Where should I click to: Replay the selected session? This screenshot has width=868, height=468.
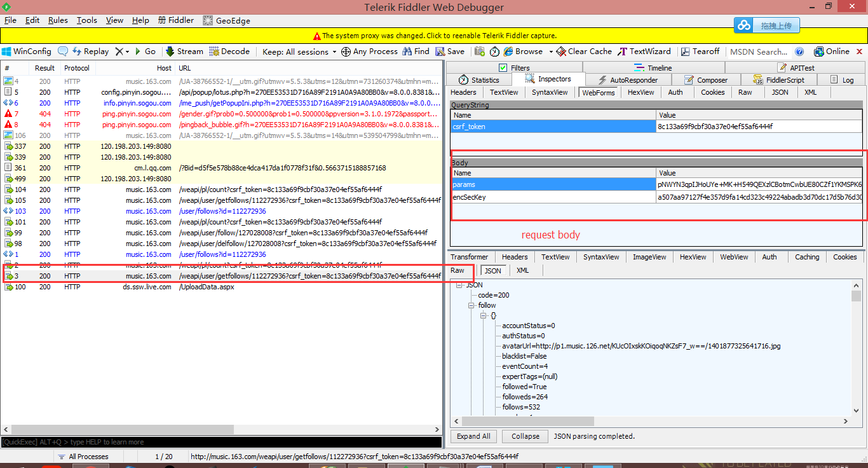(90, 52)
